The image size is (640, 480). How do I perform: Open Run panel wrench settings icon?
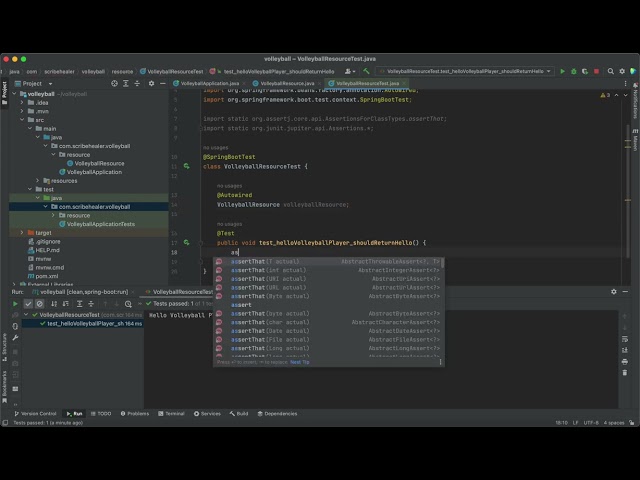pos(15,338)
